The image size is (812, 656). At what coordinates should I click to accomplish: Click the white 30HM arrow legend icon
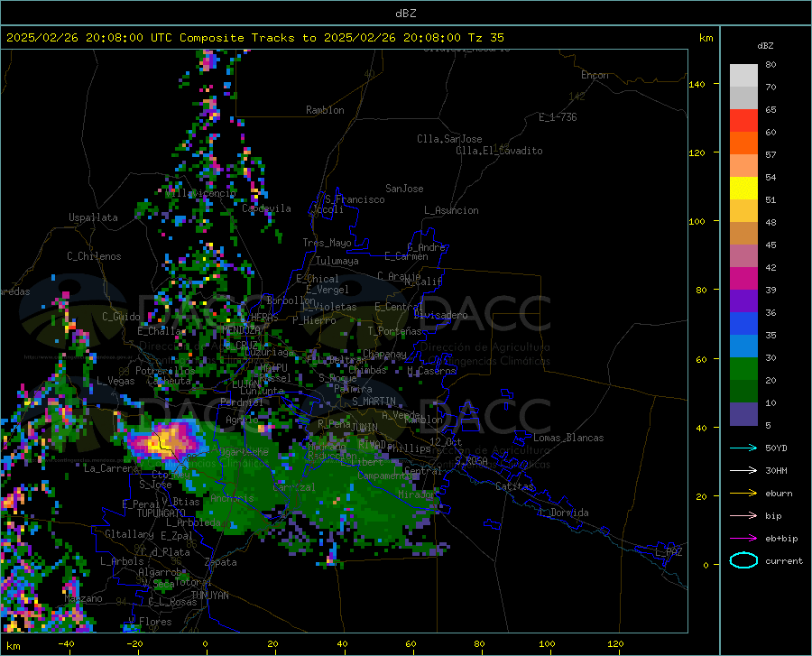point(743,471)
